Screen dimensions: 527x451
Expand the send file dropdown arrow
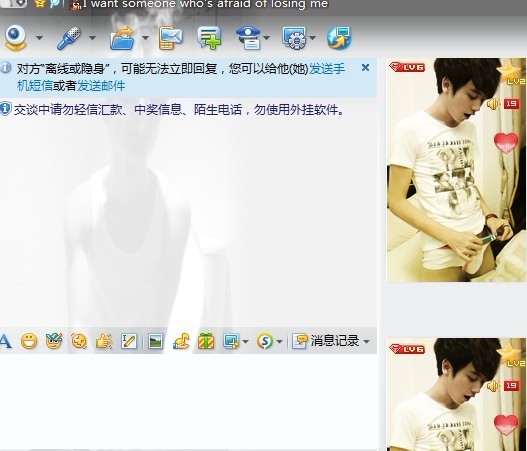pyautogui.click(x=146, y=38)
